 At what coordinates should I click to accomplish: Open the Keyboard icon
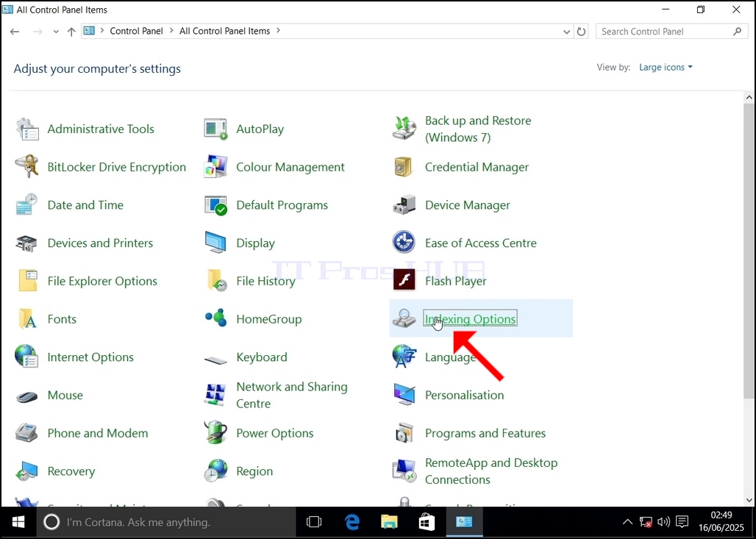pyautogui.click(x=215, y=360)
